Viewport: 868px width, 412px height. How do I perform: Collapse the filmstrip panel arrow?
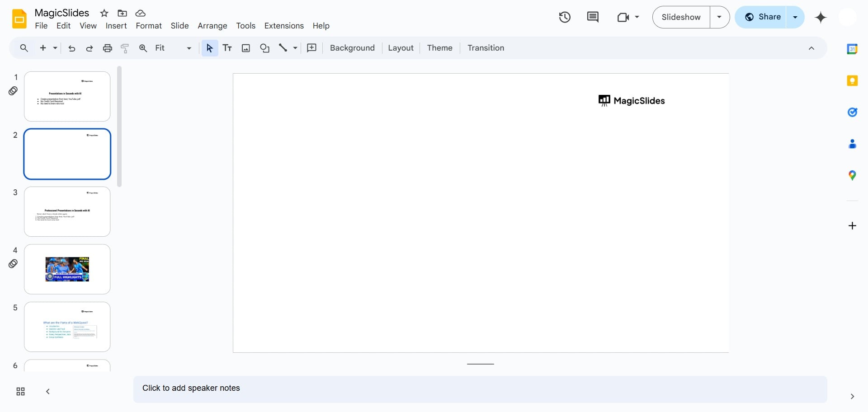tap(48, 391)
